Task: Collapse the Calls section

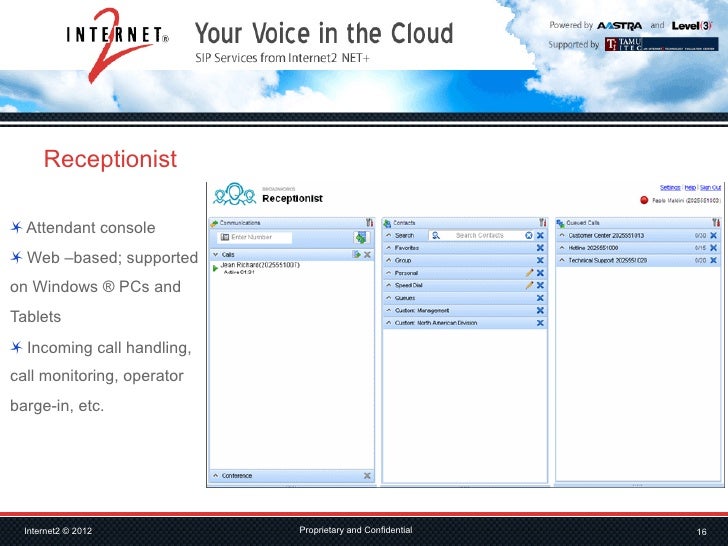Action: click(x=216, y=254)
